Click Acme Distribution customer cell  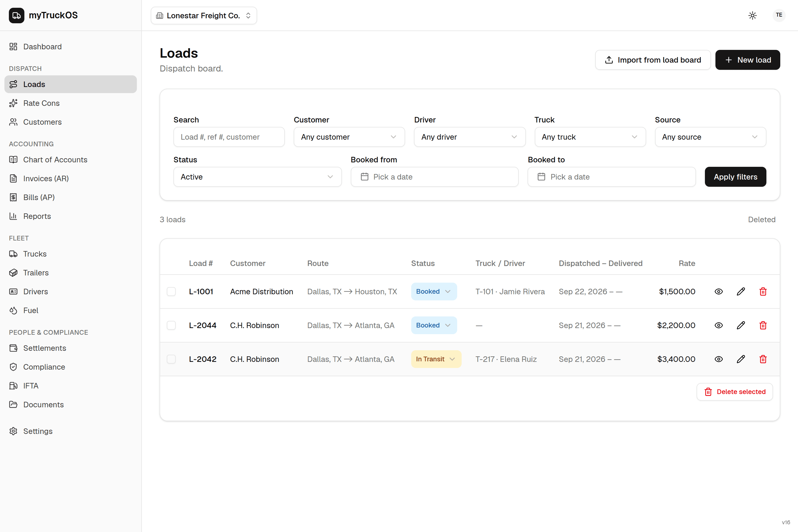(x=261, y=291)
